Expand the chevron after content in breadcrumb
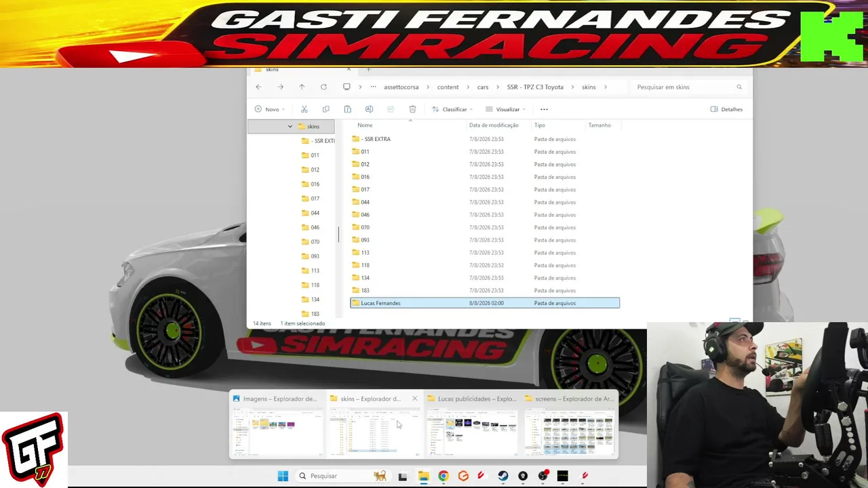This screenshot has width=868, height=488. click(468, 87)
